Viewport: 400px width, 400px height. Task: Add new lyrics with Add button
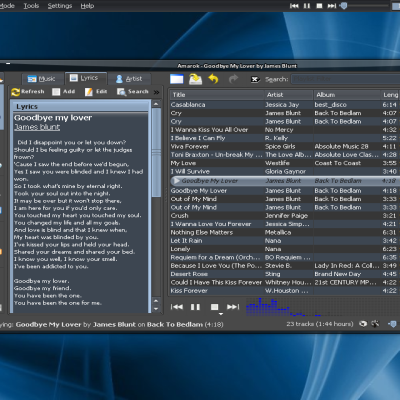pyautogui.click(x=64, y=92)
